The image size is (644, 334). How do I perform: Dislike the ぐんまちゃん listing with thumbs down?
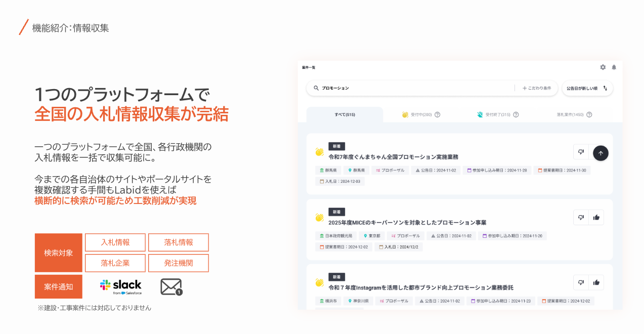581,152
